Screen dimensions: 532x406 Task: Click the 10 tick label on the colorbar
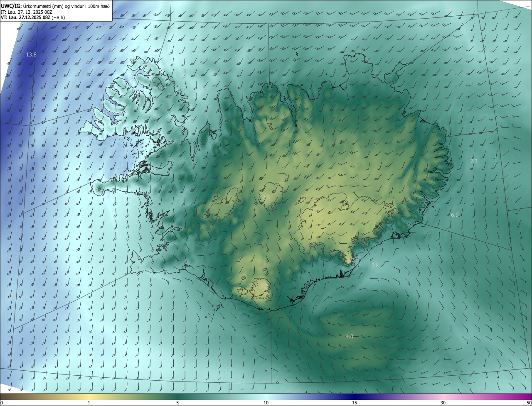pos(266,403)
